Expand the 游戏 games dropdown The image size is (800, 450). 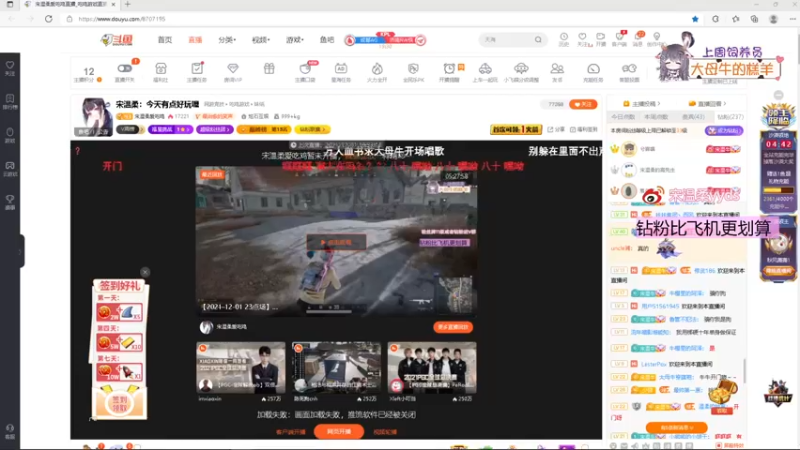294,40
